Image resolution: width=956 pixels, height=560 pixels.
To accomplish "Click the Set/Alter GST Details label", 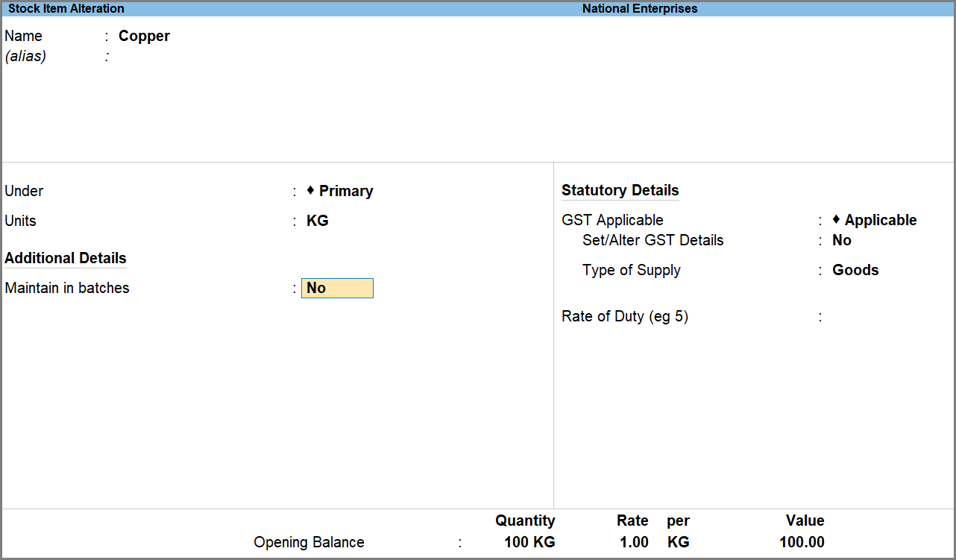I will 653,240.
